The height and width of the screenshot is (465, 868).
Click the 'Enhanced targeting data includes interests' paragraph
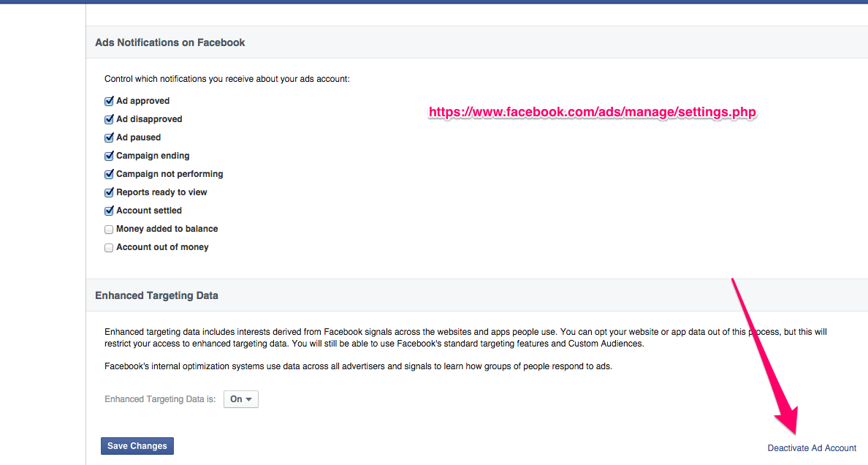[x=465, y=338]
